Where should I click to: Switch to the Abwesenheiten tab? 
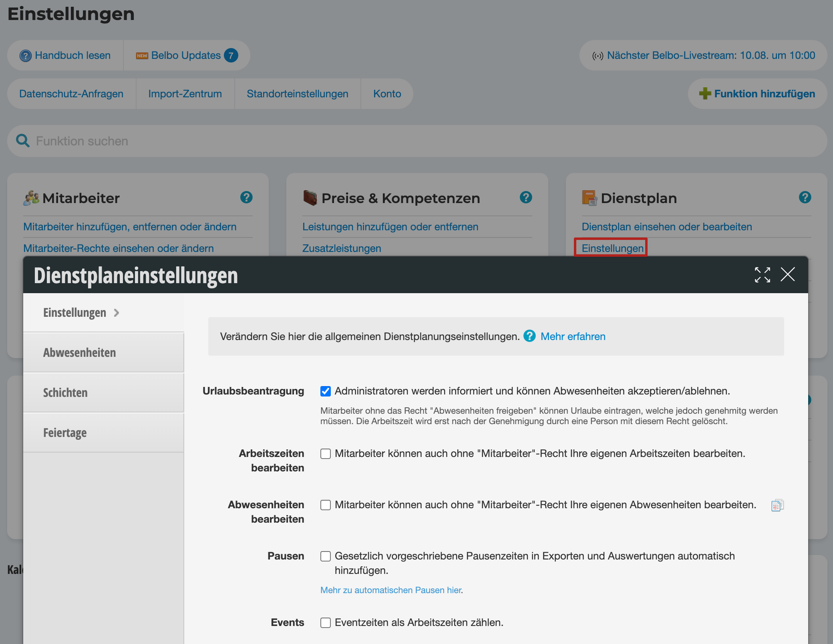104,353
